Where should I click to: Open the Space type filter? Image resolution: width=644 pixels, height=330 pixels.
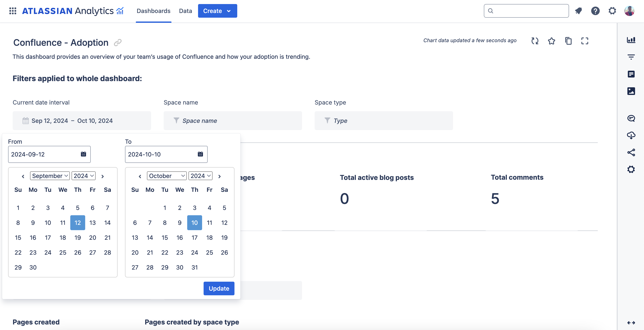pyautogui.click(x=384, y=121)
